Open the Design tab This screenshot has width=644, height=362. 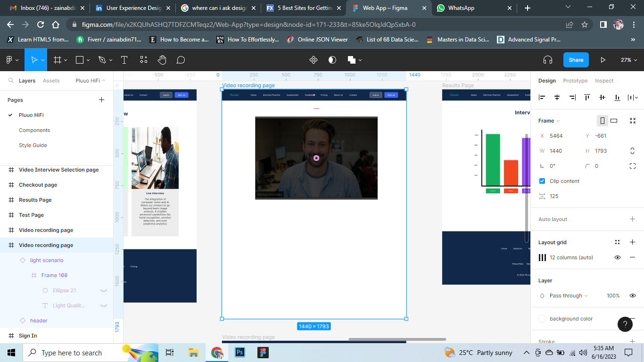pyautogui.click(x=547, y=81)
